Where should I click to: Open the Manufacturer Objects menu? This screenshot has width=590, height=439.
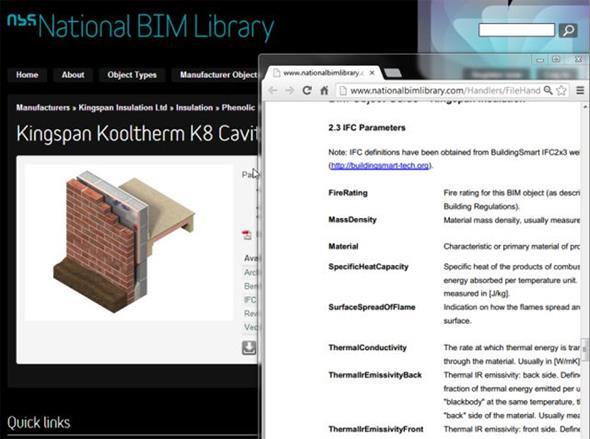click(x=216, y=75)
